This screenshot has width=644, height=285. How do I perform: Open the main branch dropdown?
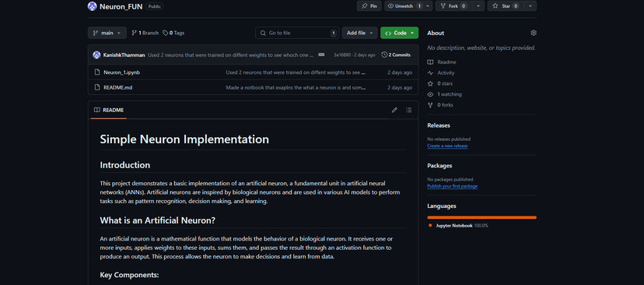click(x=107, y=33)
